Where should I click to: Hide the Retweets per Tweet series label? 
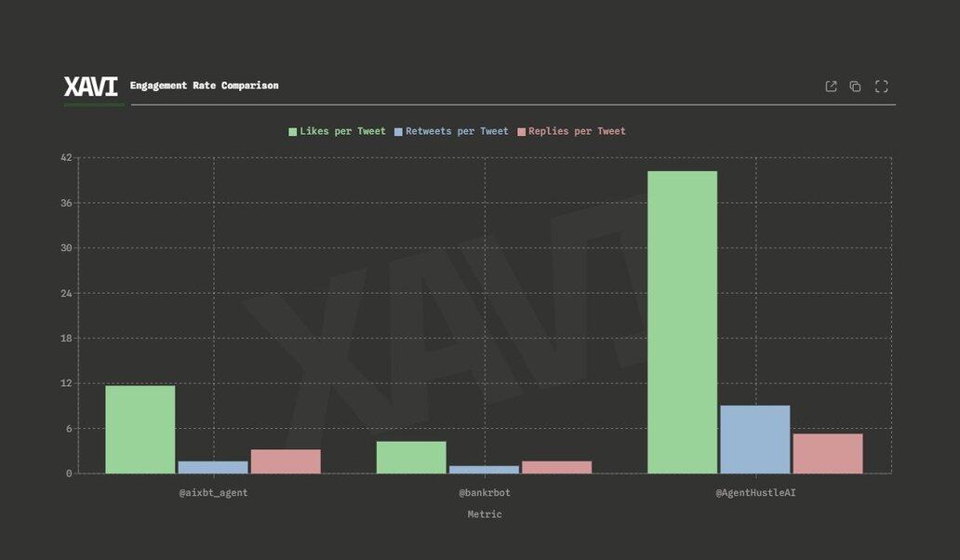click(457, 131)
